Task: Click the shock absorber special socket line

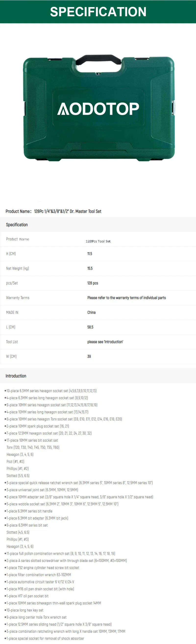Action: click(44, 639)
